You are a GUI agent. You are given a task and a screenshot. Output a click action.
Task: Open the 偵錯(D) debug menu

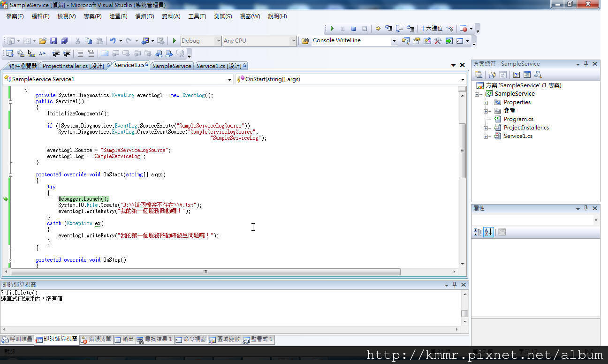click(x=144, y=16)
